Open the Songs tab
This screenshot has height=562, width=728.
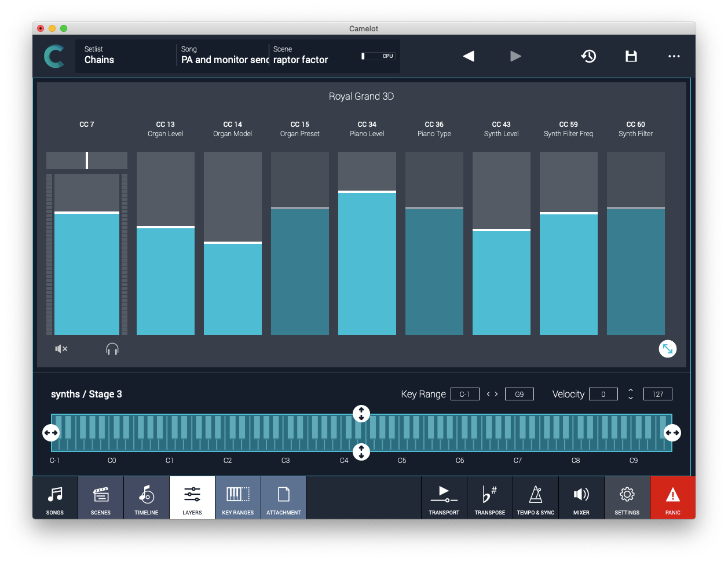click(55, 498)
